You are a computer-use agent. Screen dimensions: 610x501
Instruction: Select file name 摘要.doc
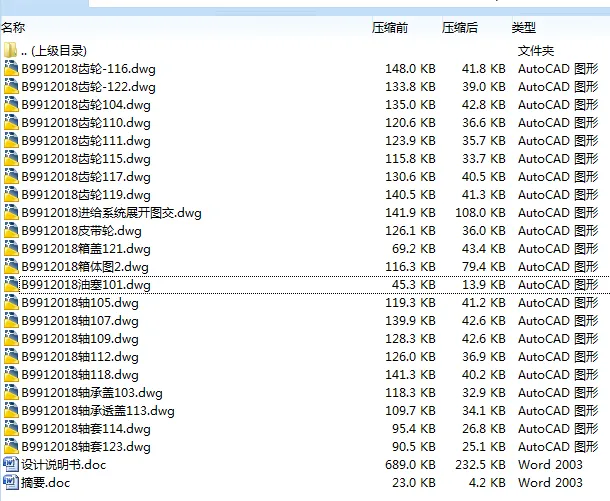46,483
